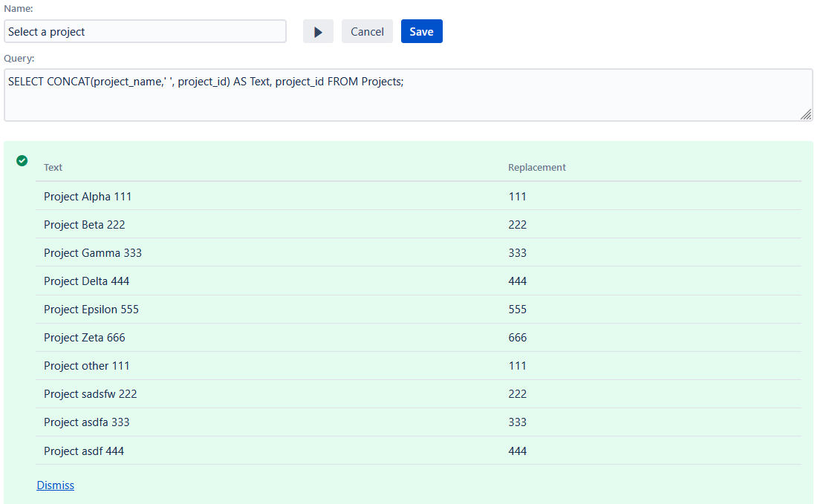Click the Text column header
Image resolution: width=829 pixels, height=504 pixels.
click(x=53, y=168)
